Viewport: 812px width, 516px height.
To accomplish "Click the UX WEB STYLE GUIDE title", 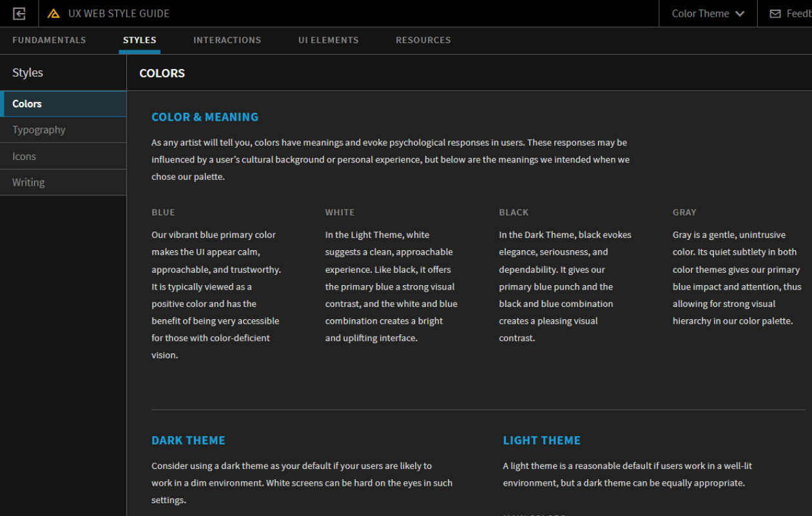I will click(119, 14).
